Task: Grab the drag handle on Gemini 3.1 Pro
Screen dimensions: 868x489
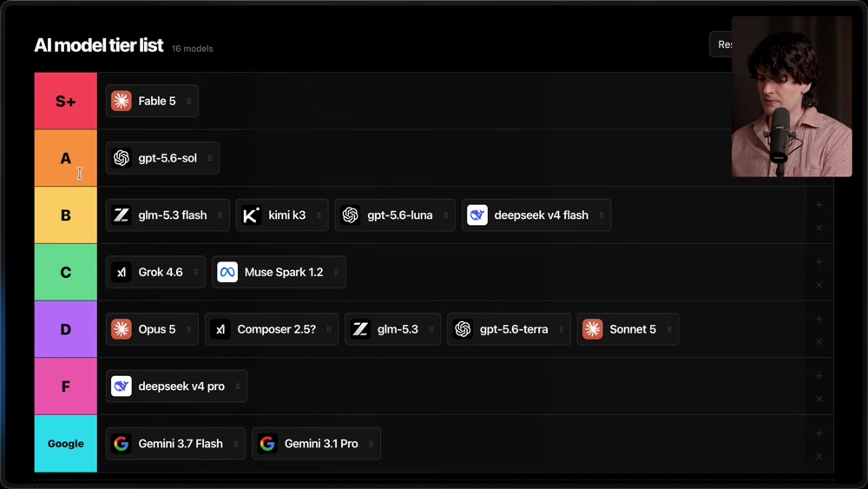Action: pyautogui.click(x=371, y=444)
